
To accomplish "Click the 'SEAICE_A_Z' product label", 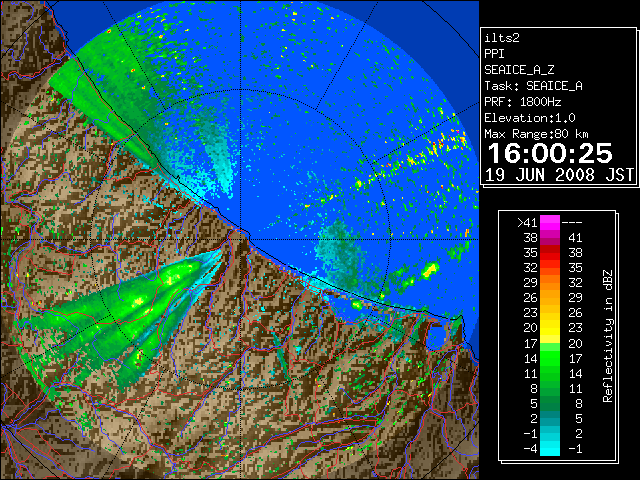I will pyautogui.click(x=519, y=70).
